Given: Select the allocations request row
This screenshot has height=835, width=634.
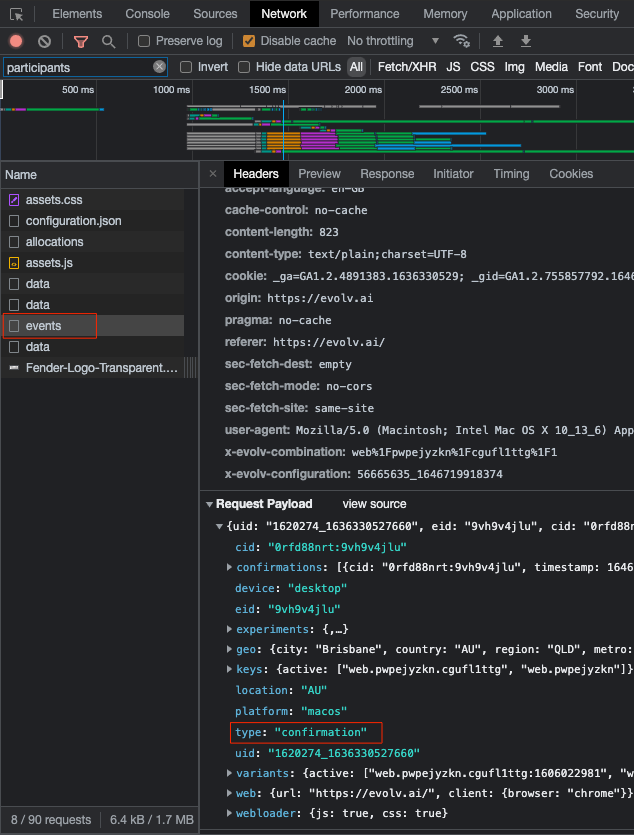Looking at the screenshot, I should coord(93,242).
